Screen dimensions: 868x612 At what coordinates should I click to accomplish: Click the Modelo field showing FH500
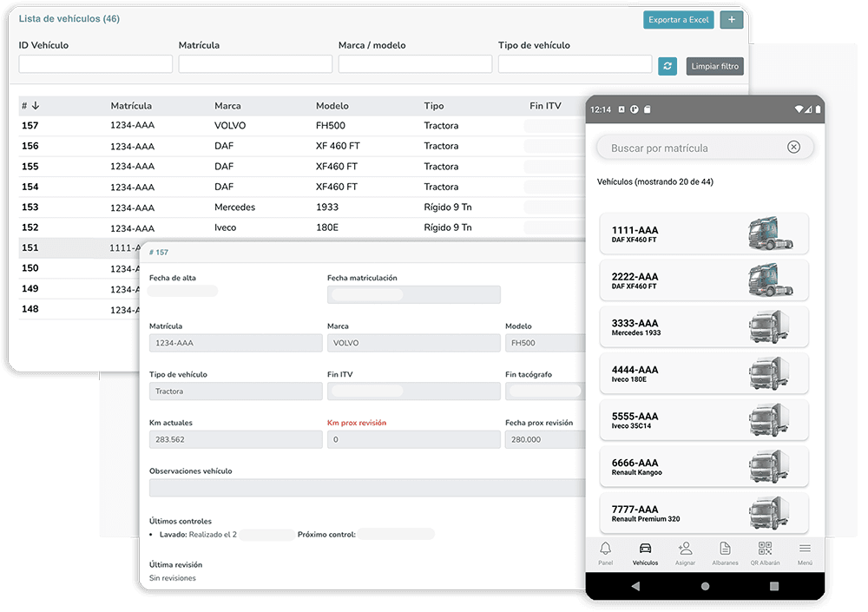click(545, 343)
